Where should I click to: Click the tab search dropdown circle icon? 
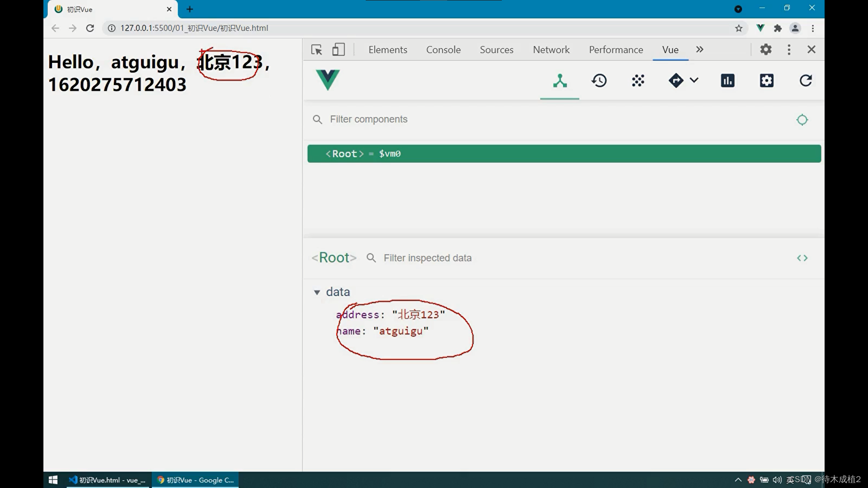738,9
